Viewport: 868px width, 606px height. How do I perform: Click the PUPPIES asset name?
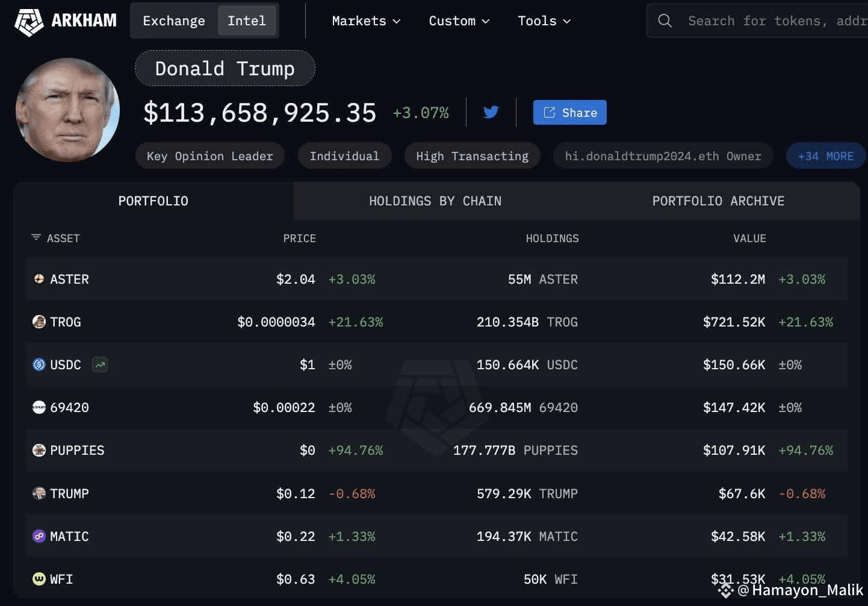77,450
